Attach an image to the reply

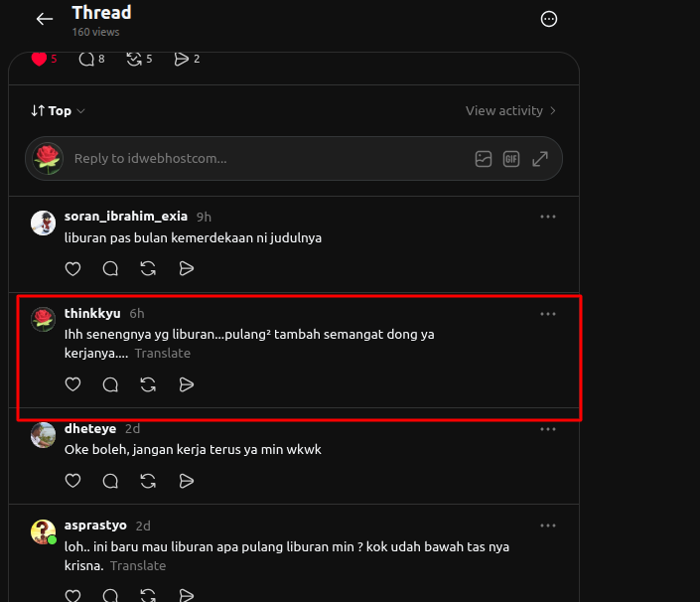pos(483,159)
